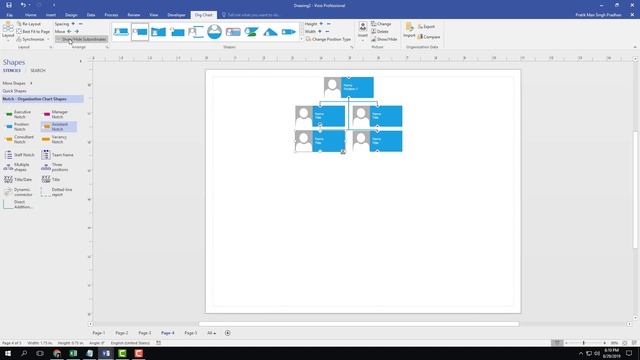Viewport: 640px width, 360px height.
Task: Click Delete picture
Action: 380,31
